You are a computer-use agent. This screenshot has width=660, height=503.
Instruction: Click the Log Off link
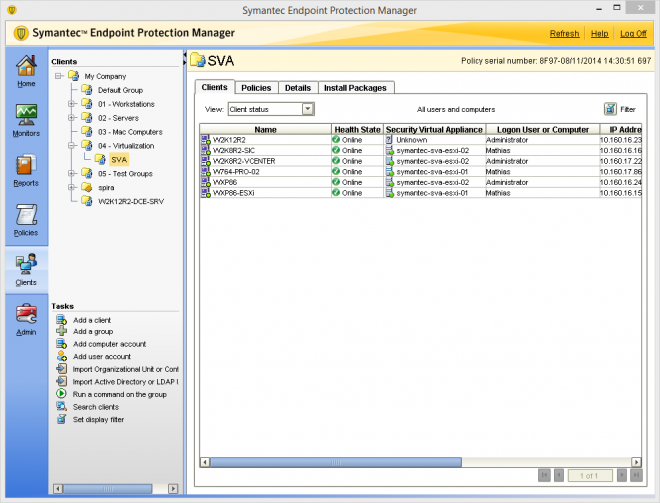[633, 34]
